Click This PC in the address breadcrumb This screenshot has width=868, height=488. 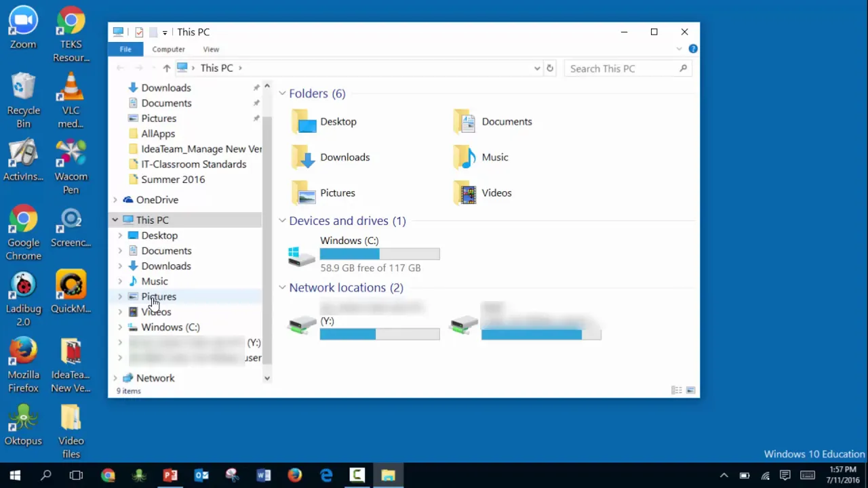(216, 68)
